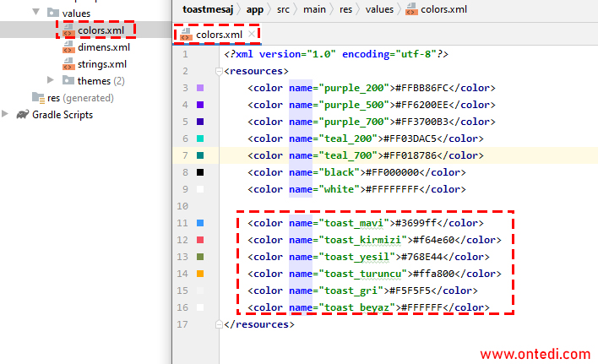Viewport: 598px width, 364px height.
Task: Close the colors.xml editor tab
Action: (x=252, y=34)
